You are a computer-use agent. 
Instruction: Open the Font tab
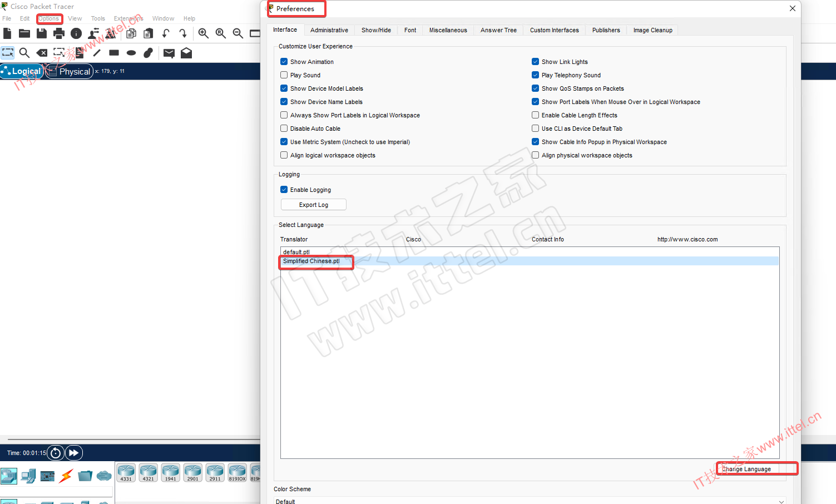tap(410, 30)
